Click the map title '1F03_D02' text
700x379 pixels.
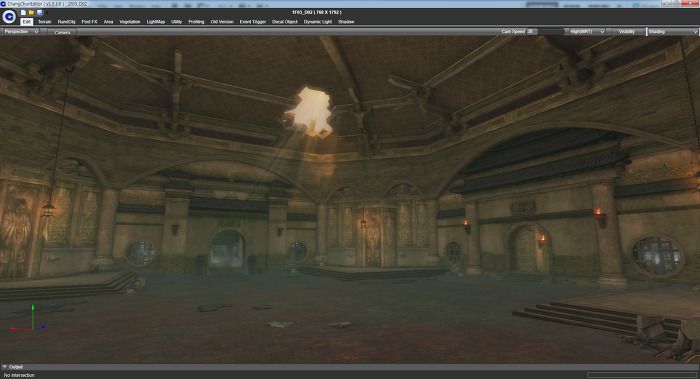click(302, 12)
